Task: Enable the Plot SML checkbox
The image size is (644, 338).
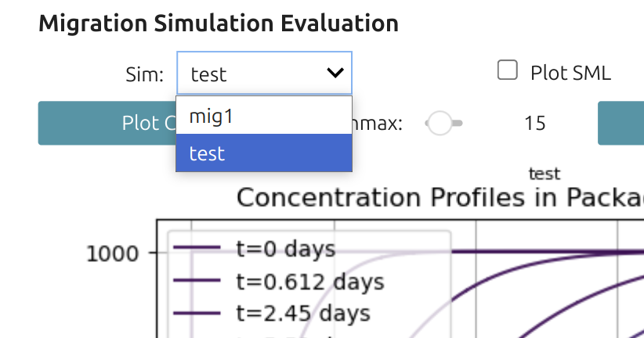Action: point(508,71)
